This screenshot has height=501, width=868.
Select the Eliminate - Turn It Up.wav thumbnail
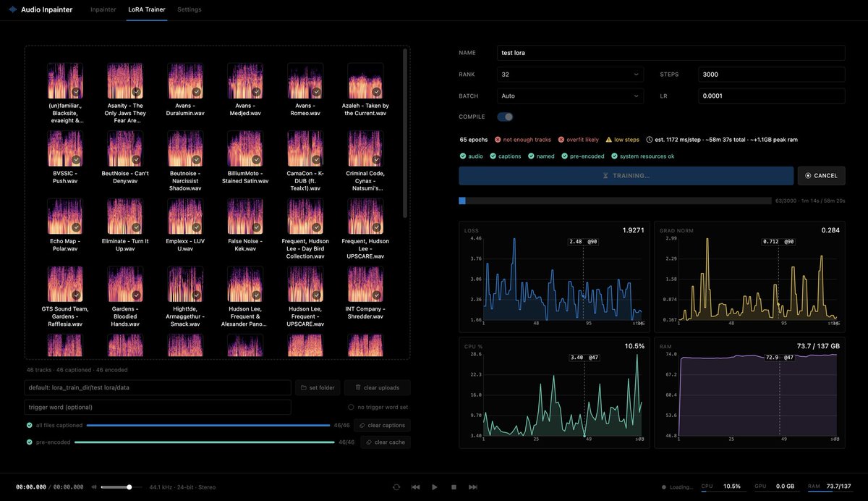(125, 216)
